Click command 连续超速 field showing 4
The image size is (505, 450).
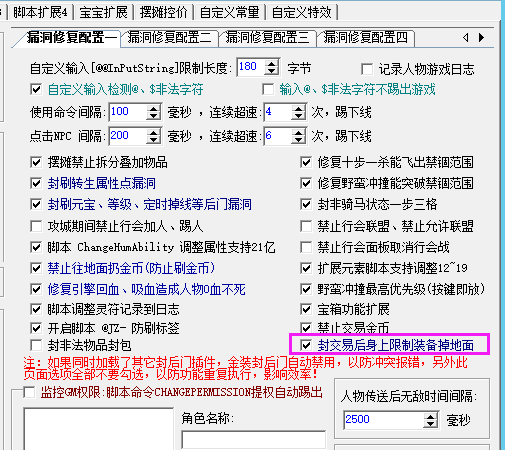click(x=278, y=112)
